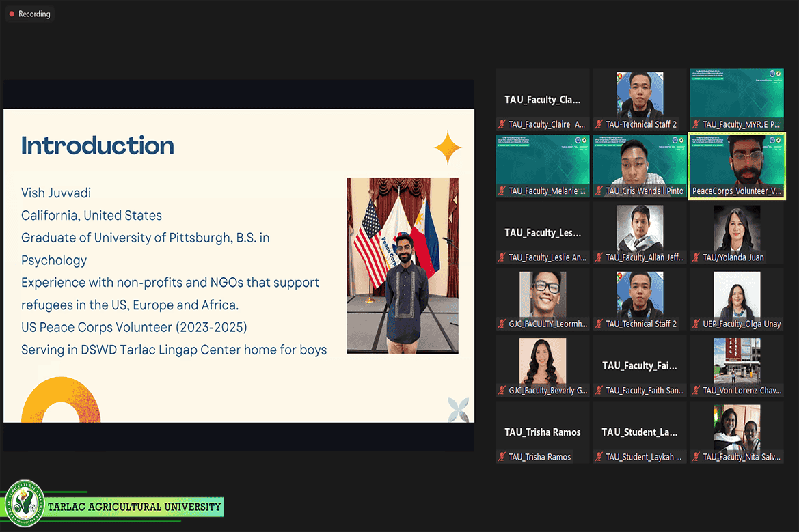The image size is (799, 532).
Task: Click muted mic icon for UEP_Faculty_Olga Unay
Action: pyautogui.click(x=696, y=324)
